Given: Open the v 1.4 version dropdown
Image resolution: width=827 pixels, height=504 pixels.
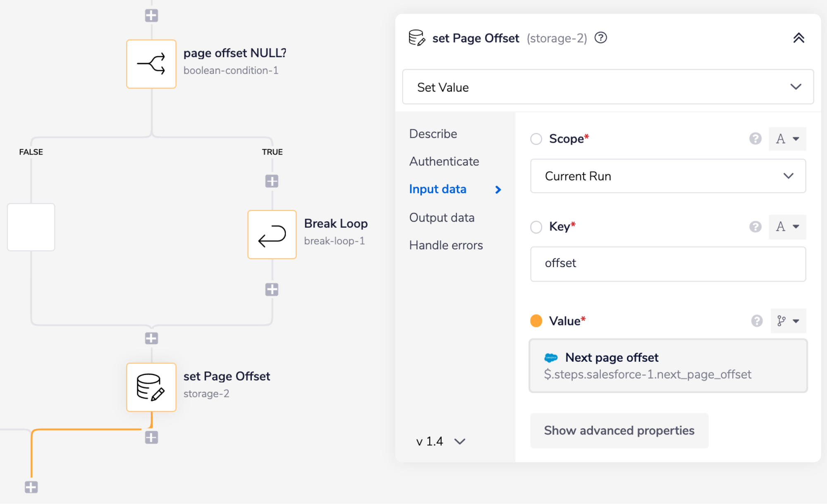Looking at the screenshot, I should click(x=441, y=442).
